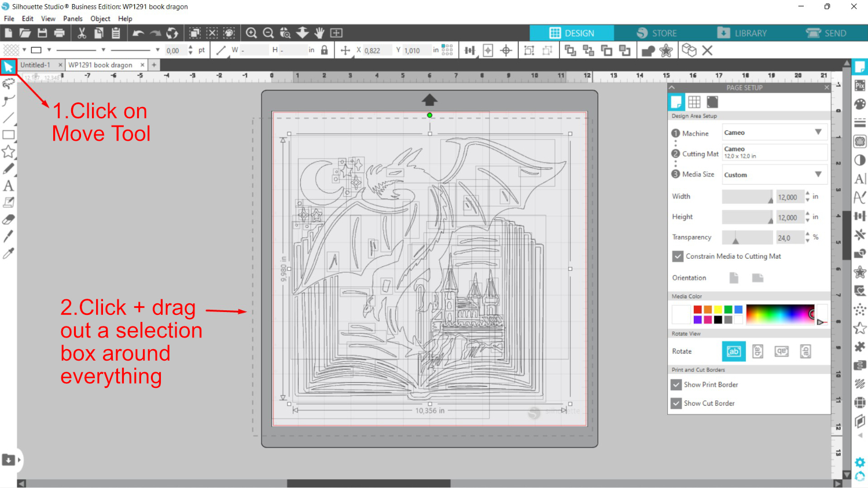The width and height of the screenshot is (868, 488).
Task: Open the Pix panel on right sidebar
Action: [x=860, y=86]
